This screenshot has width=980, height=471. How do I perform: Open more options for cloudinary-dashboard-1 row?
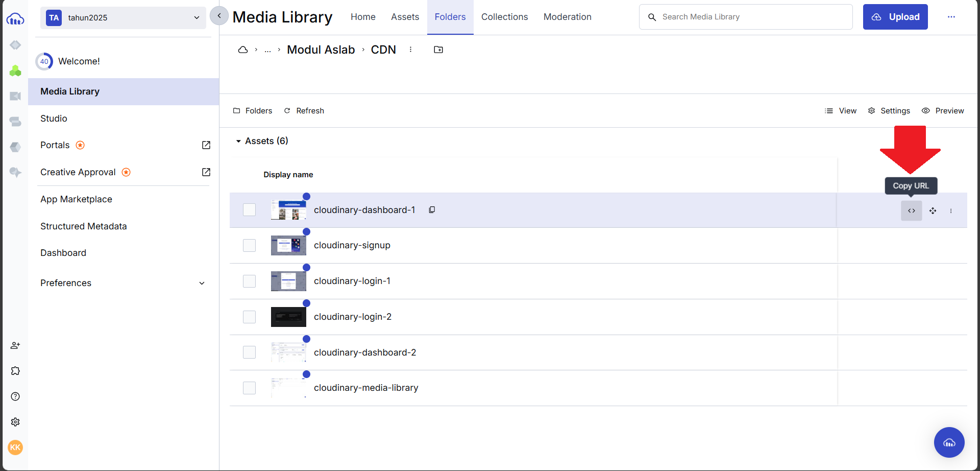click(951, 210)
